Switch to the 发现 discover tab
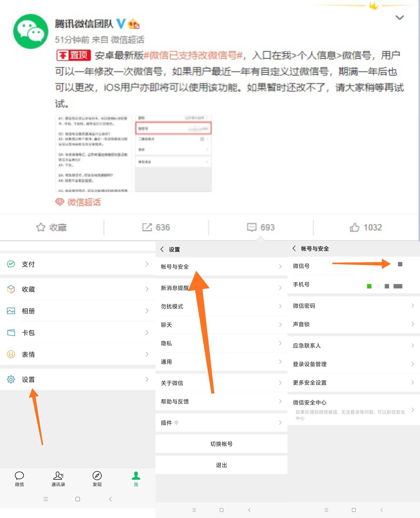 click(x=97, y=479)
